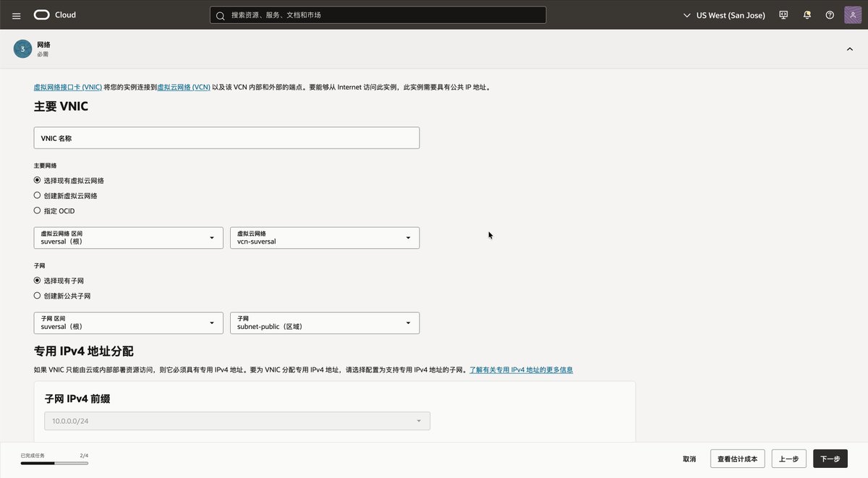Open the 虚拟云网络 (VCN) link

coord(184,87)
